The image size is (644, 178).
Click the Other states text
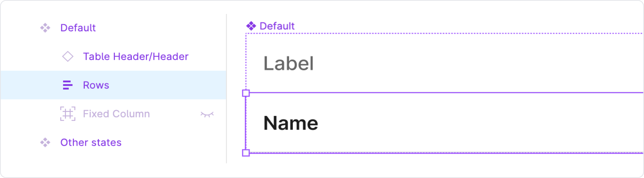[90, 142]
